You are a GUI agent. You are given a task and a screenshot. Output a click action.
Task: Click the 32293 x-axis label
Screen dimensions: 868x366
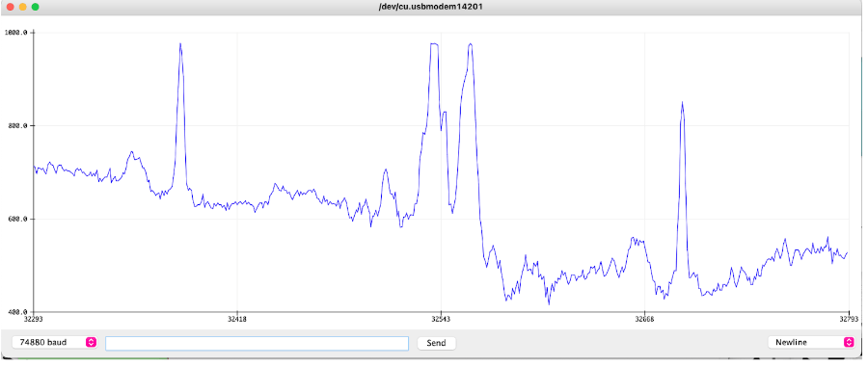coord(33,320)
